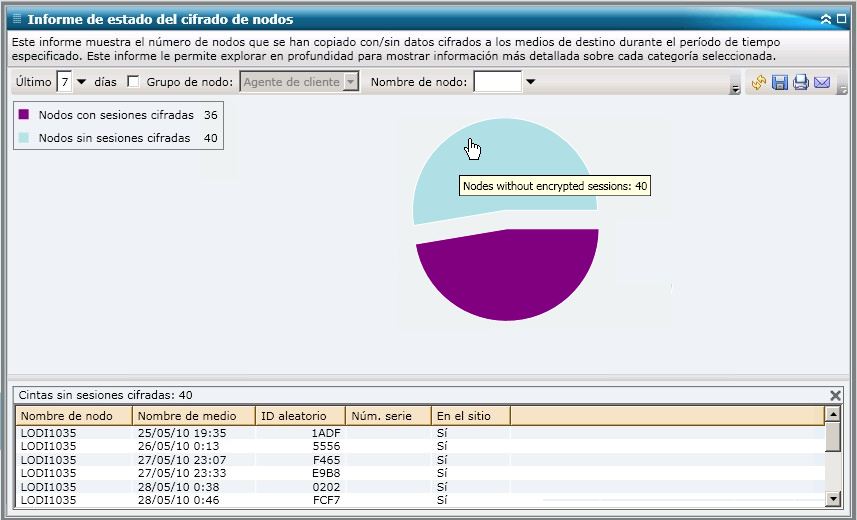857x520 pixels.
Task: Open the 'Último' days dropdown arrow
Action: [82, 82]
